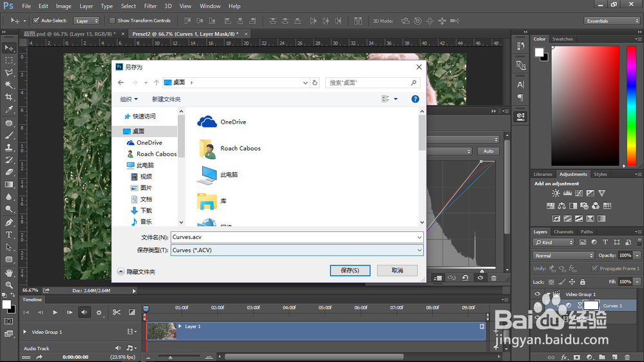644x362 pixels.
Task: Click the color picker field
Action: (585, 106)
